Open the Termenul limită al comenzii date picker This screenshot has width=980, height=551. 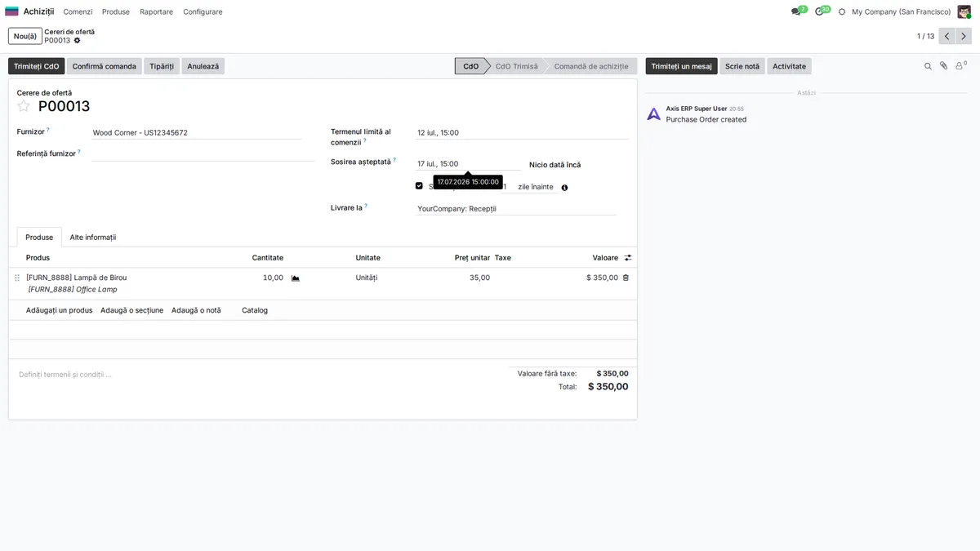point(521,132)
